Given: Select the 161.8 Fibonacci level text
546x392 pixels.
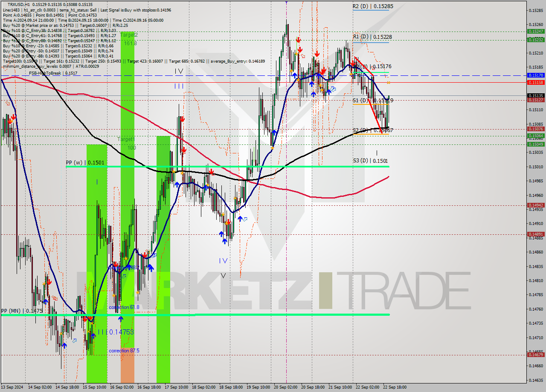Looking at the screenshot, I should coord(130,43).
